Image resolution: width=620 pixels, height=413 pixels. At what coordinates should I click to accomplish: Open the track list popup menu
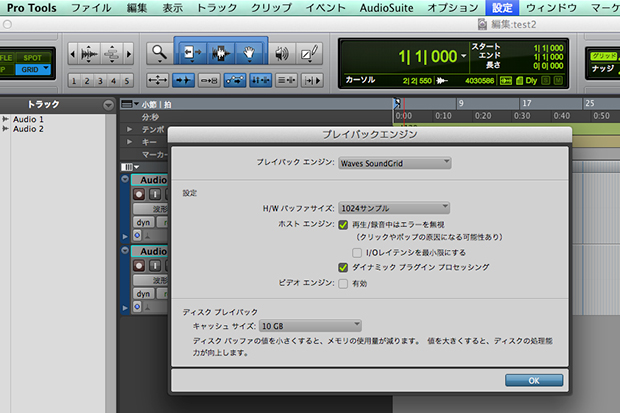click(x=108, y=105)
